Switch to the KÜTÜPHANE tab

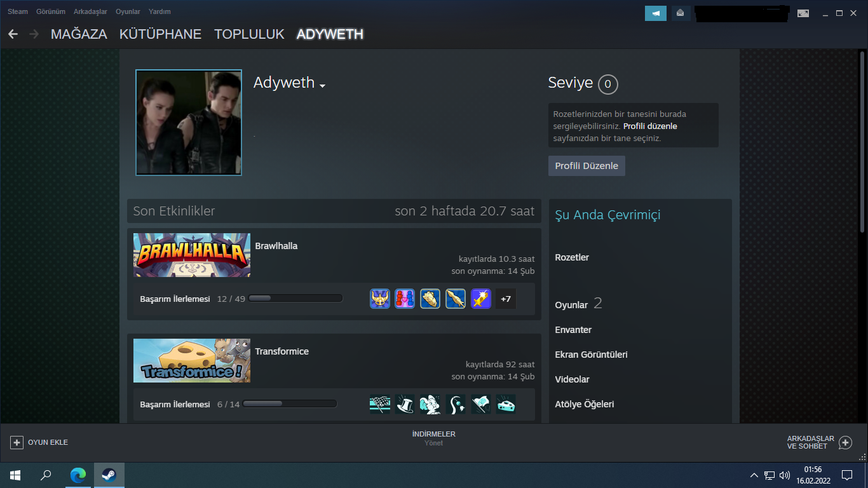tap(160, 34)
